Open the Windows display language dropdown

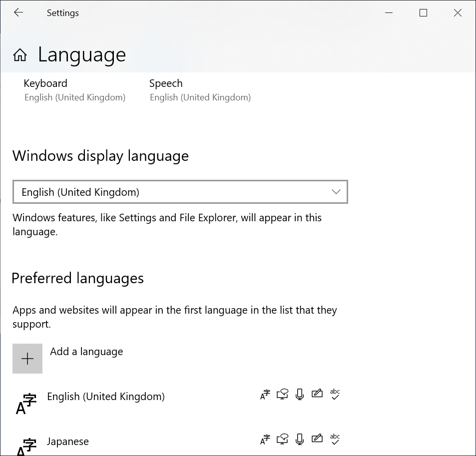(180, 191)
